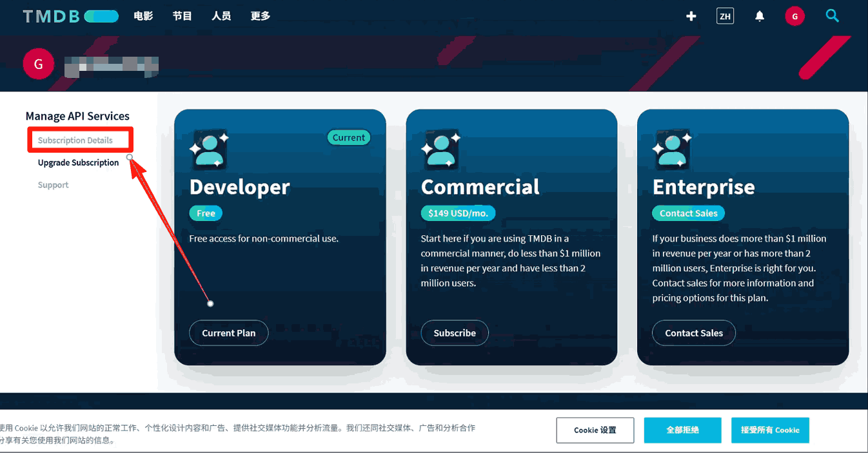Go to Subscription Details
Viewport: 868px width, 453px height.
tap(75, 140)
